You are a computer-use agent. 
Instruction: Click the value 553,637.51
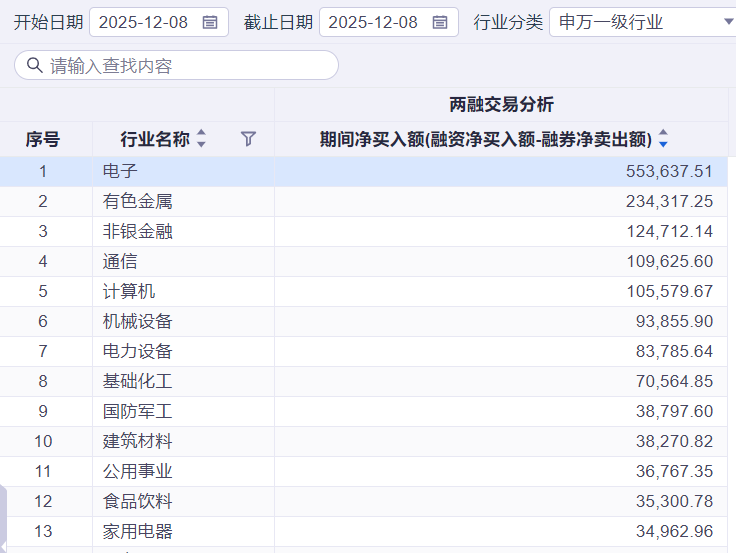coord(669,171)
